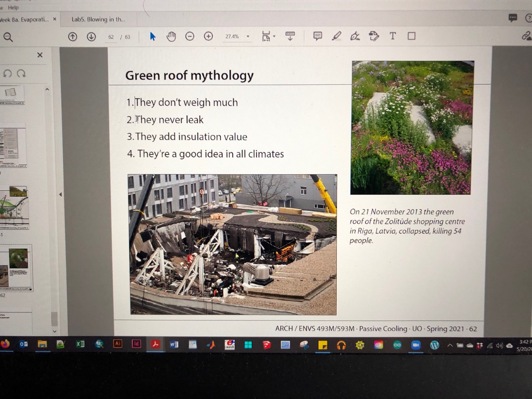Select the arrow selection tool
532x399 pixels.
153,37
